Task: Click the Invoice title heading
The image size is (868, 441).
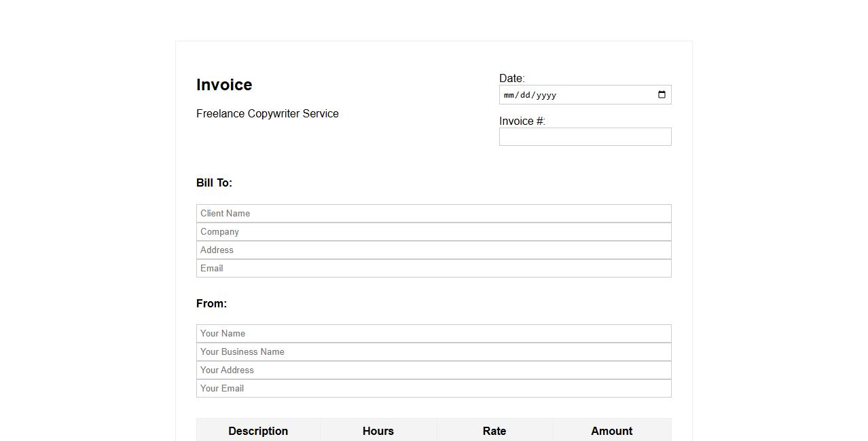Action: [224, 85]
